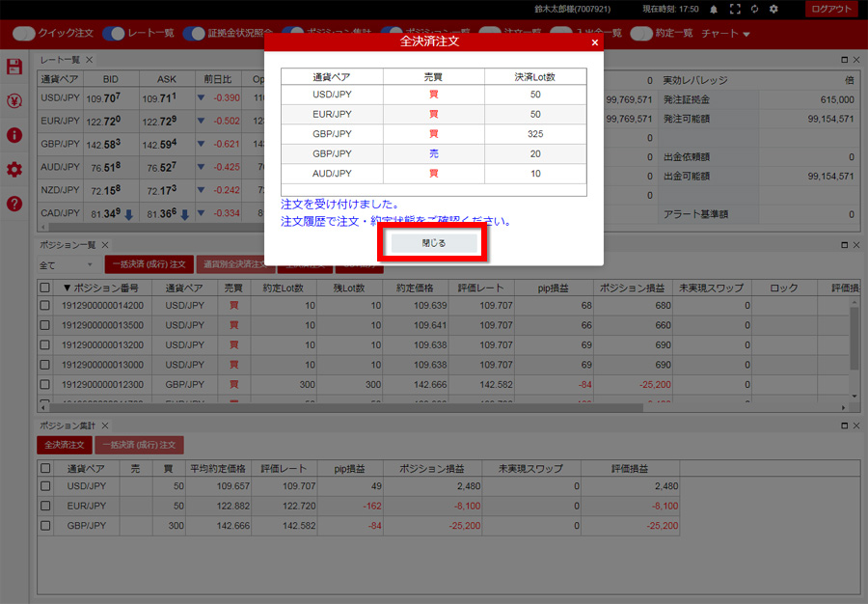
Task: Click the user name 鈴木太郎様(7007921)
Action: [x=572, y=10]
